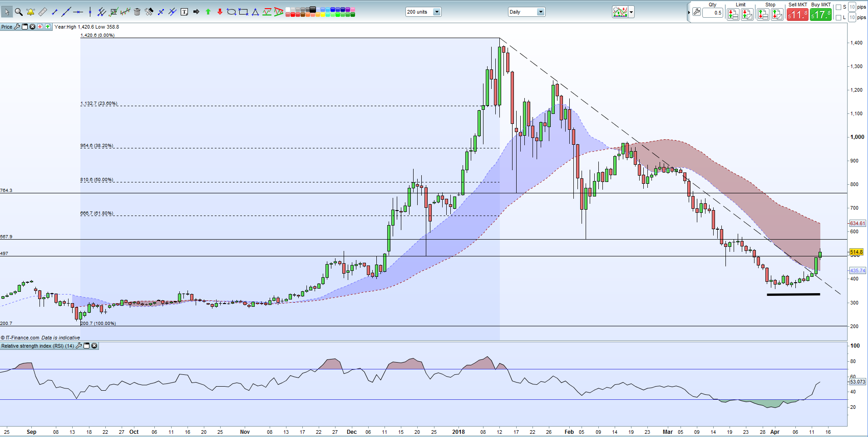This screenshot has height=437, width=868.
Task: Move Price panel up with green arrow
Action: tap(48, 27)
